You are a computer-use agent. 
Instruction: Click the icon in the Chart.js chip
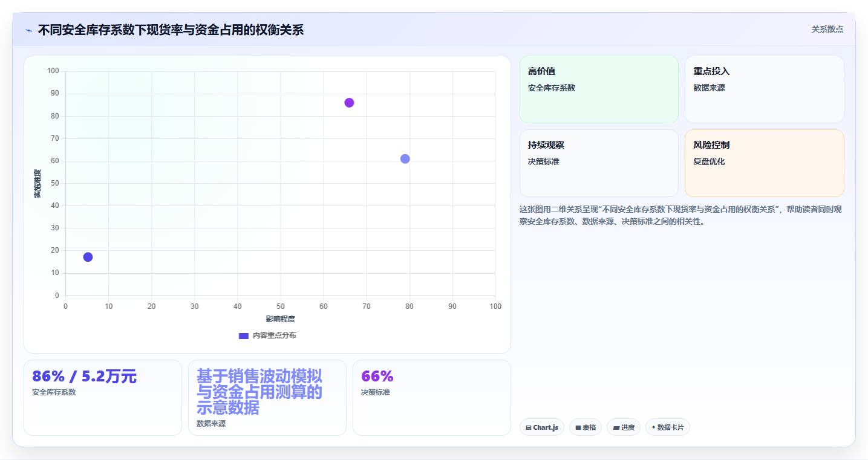[529, 427]
